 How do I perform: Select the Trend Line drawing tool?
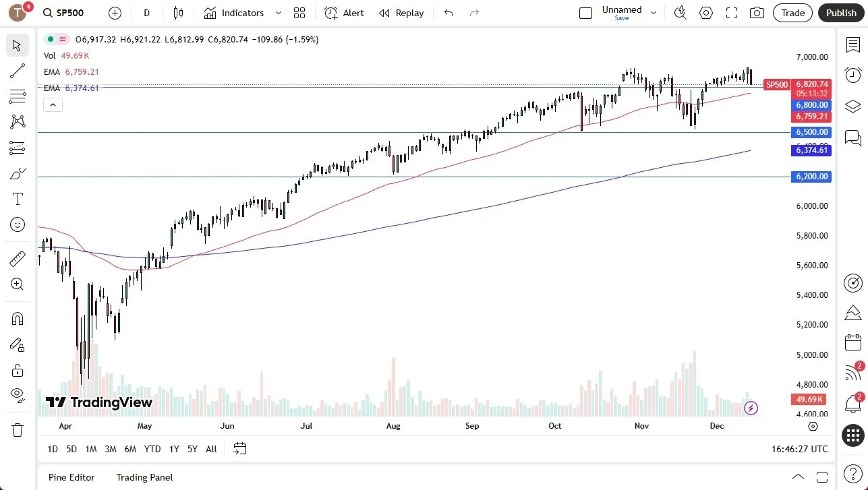(17, 71)
